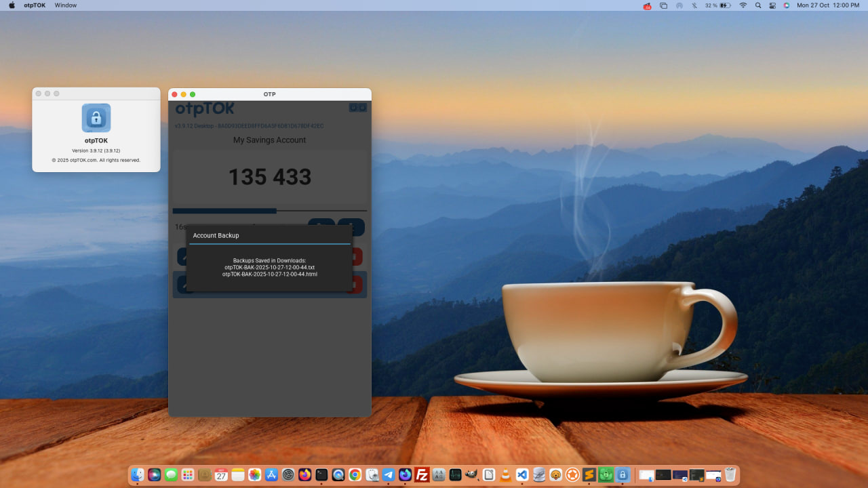Click the otpTOK lock logo in the About window
Screen dimensions: 868x488
[x=96, y=118]
